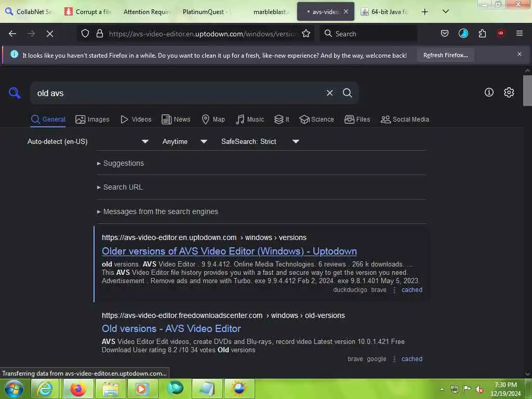Switch to It search category
The width and height of the screenshot is (532, 399).
tap(281, 119)
